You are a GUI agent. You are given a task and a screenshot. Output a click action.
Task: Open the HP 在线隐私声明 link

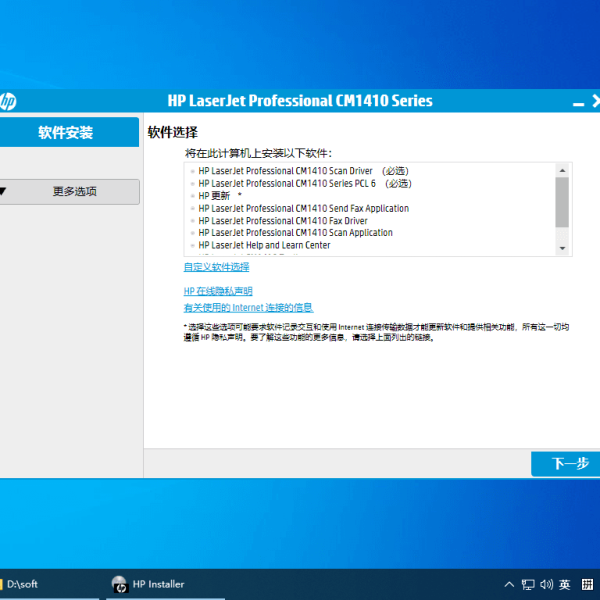[x=218, y=291]
